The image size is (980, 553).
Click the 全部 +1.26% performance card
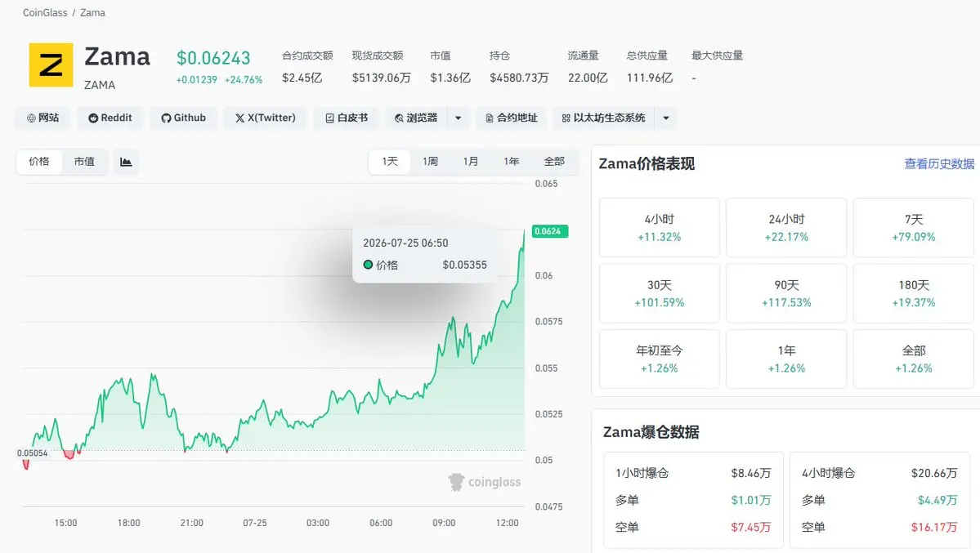(914, 359)
